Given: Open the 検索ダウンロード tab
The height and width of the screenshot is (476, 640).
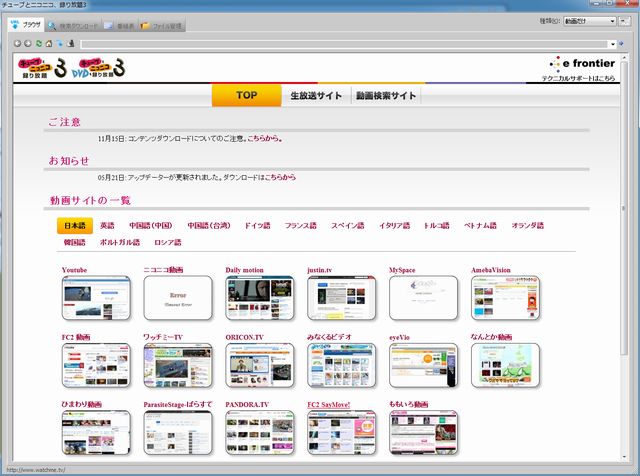Looking at the screenshot, I should click(x=73, y=26).
